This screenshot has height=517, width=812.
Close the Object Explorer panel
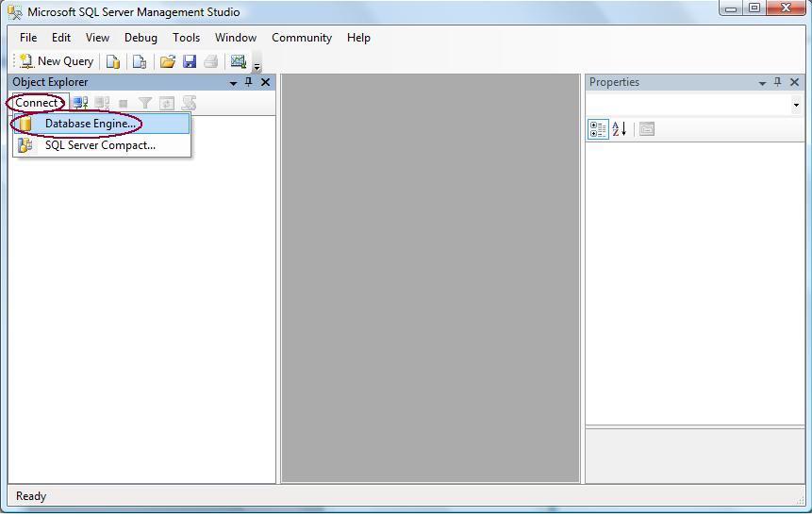click(265, 82)
